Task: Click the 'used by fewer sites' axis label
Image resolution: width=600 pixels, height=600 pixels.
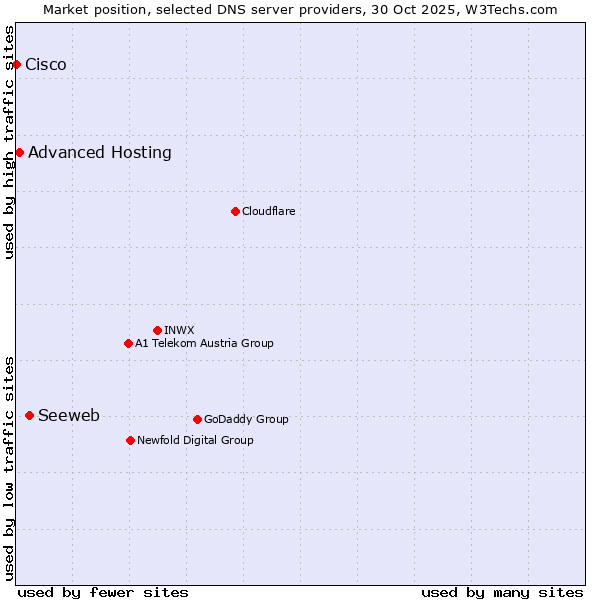Action: 103,592
